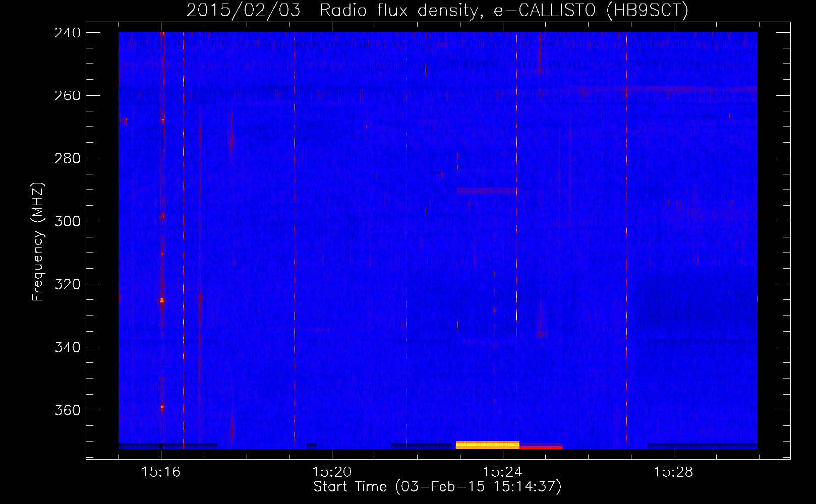This screenshot has height=504, width=816.
Task: Click the 280 frequency tick label
Action: (x=68, y=159)
